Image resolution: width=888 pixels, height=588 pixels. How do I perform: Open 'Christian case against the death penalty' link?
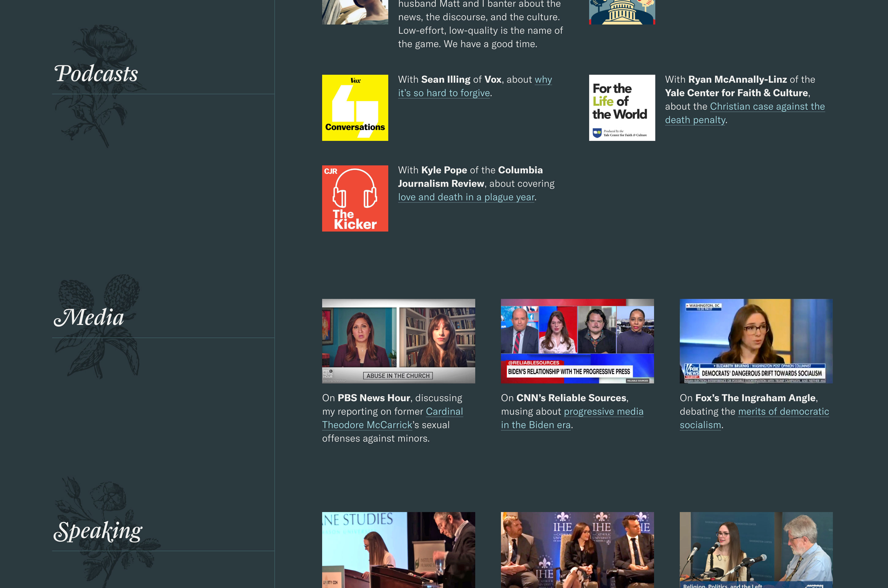(x=745, y=113)
